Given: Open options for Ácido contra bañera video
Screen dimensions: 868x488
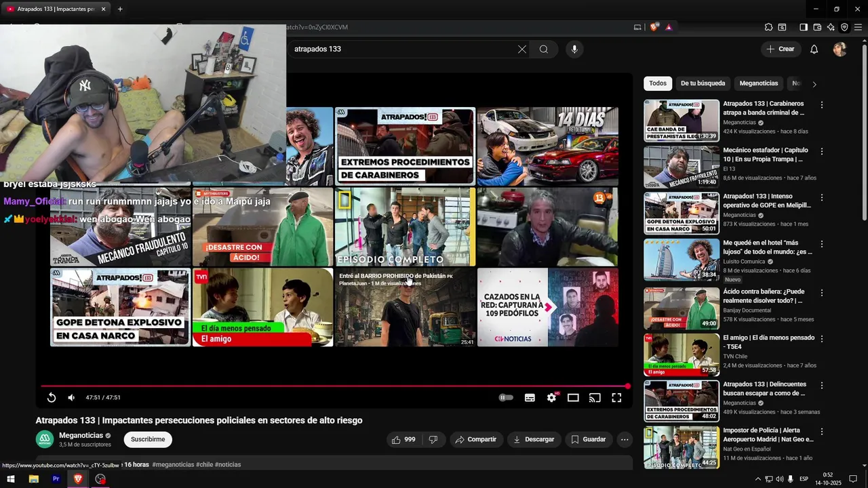Looking at the screenshot, I should (822, 293).
